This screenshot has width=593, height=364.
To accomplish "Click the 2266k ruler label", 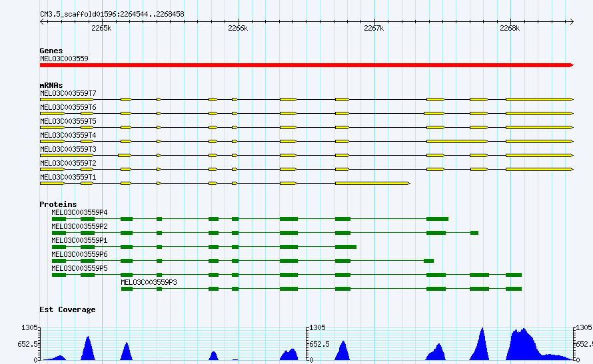I will (238, 29).
